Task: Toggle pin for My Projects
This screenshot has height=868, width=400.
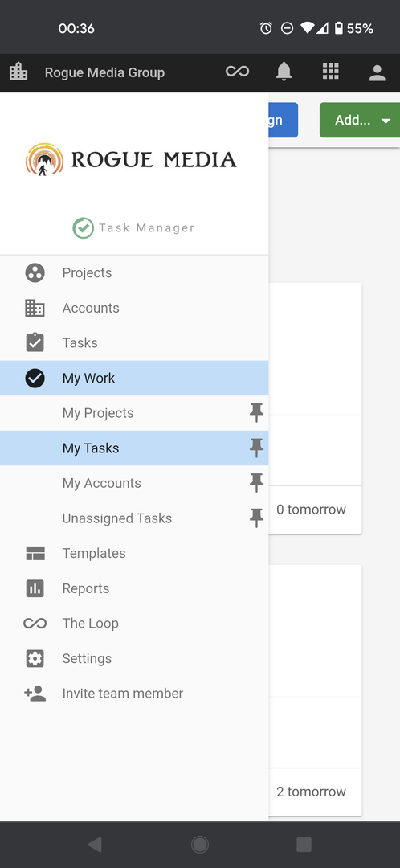Action: [256, 412]
